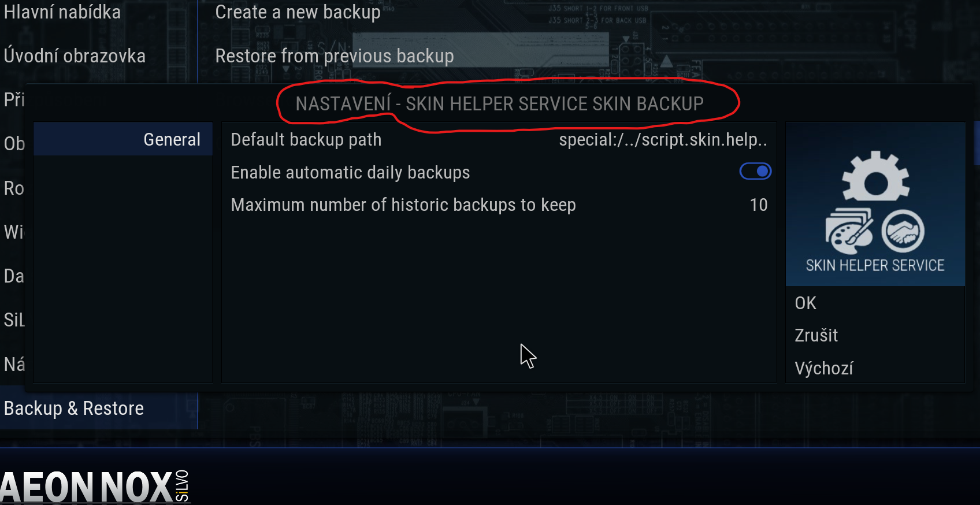Click the Aeon Nox Silvo logo

pos(95,486)
